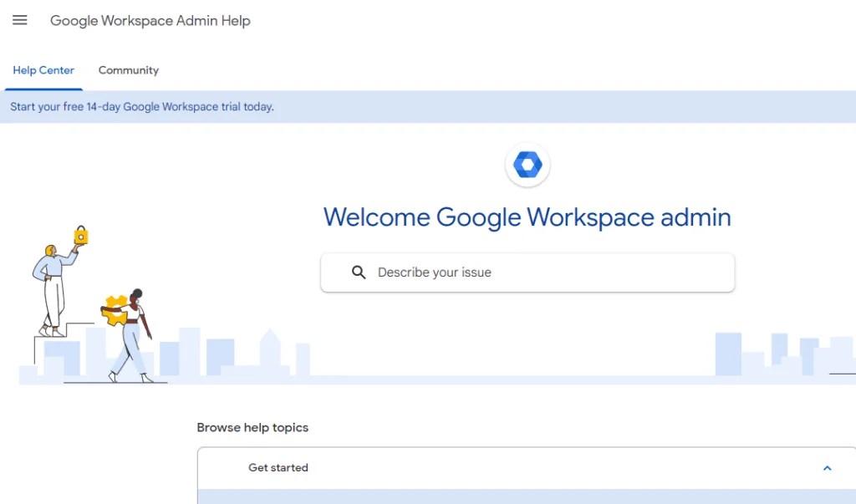Click the Get started help topic
856x504 pixels.
tap(278, 467)
